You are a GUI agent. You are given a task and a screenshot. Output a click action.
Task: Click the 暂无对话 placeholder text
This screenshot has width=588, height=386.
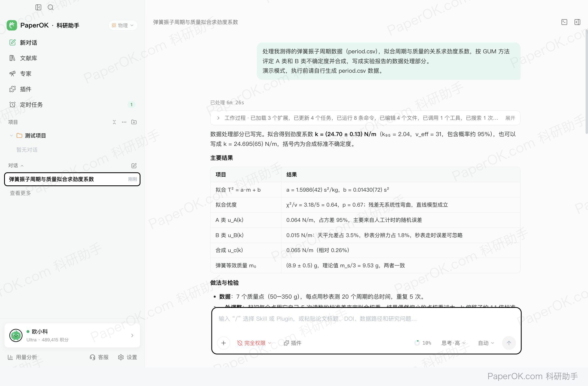point(27,150)
